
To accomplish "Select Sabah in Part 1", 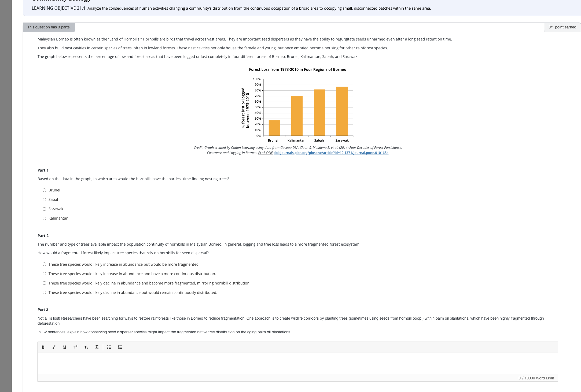I will pos(44,199).
